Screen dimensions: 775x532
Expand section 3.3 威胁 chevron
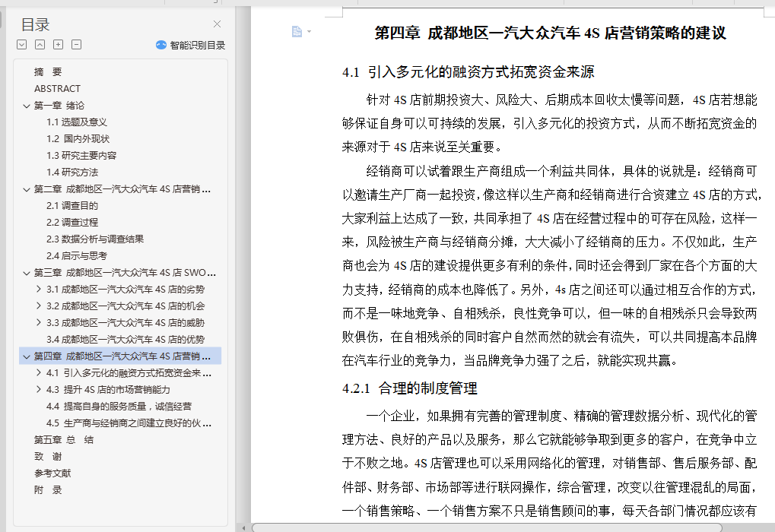point(39,322)
